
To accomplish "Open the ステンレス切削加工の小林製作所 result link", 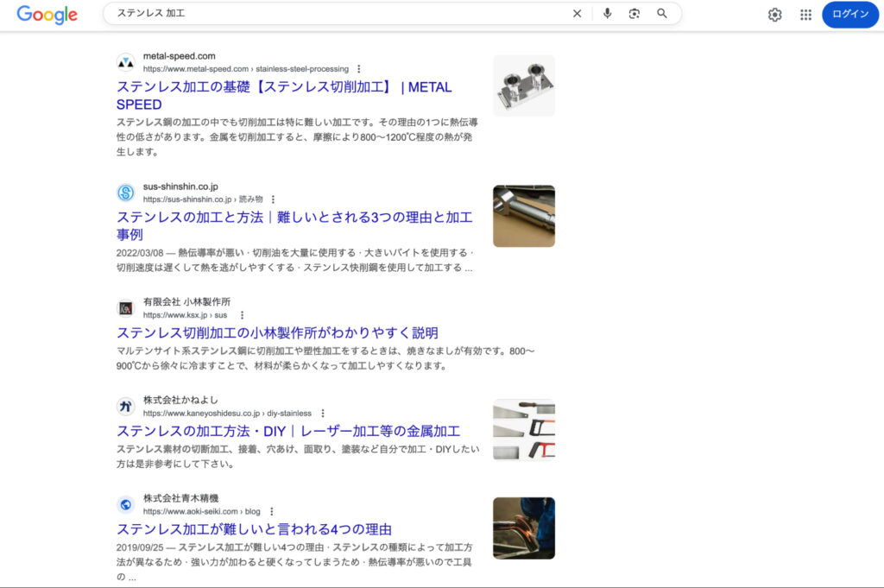I will (x=277, y=332).
